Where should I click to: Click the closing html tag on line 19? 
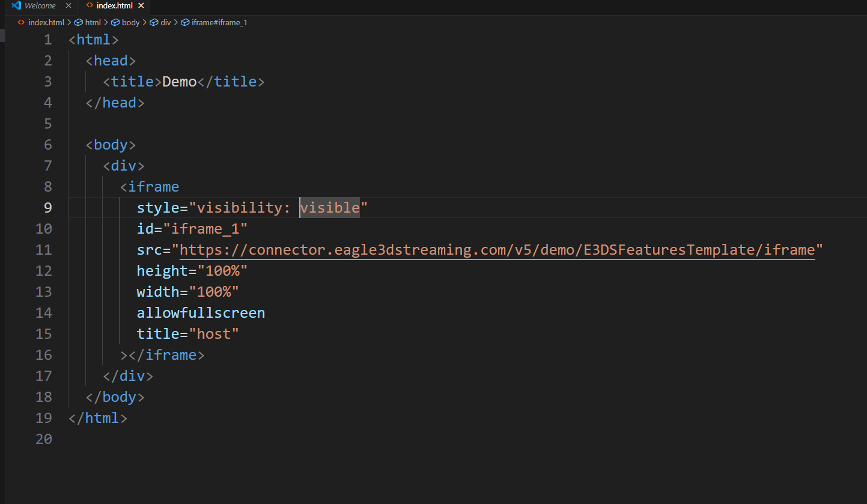(x=98, y=418)
